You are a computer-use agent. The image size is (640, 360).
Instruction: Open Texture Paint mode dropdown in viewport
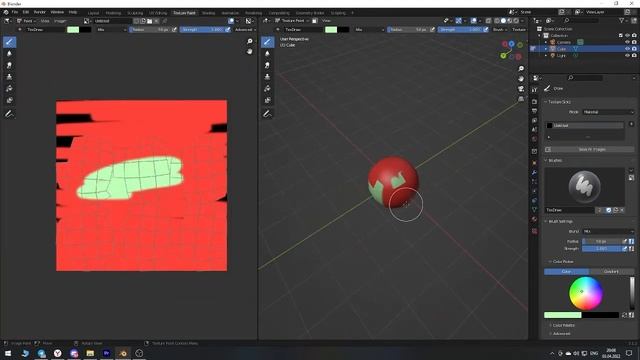(x=292, y=20)
